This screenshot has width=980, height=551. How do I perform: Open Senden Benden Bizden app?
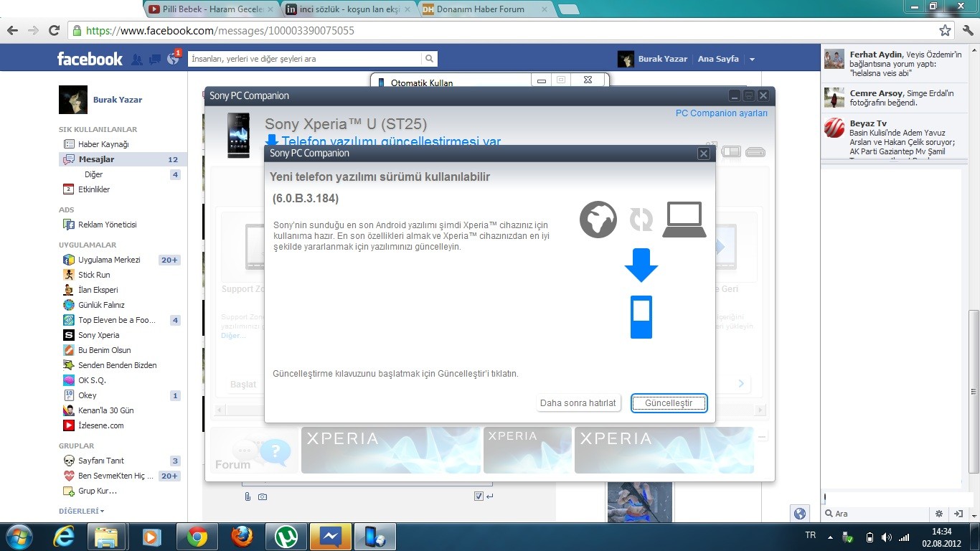[117, 365]
